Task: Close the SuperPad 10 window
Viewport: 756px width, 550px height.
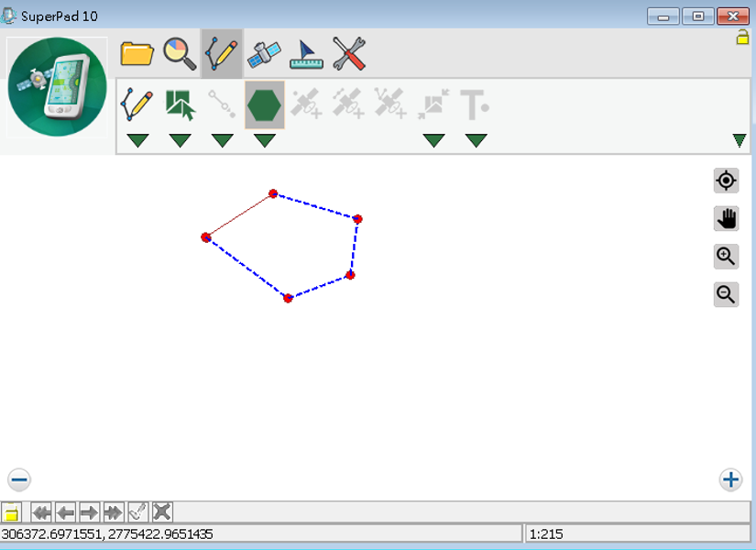Action: click(733, 16)
